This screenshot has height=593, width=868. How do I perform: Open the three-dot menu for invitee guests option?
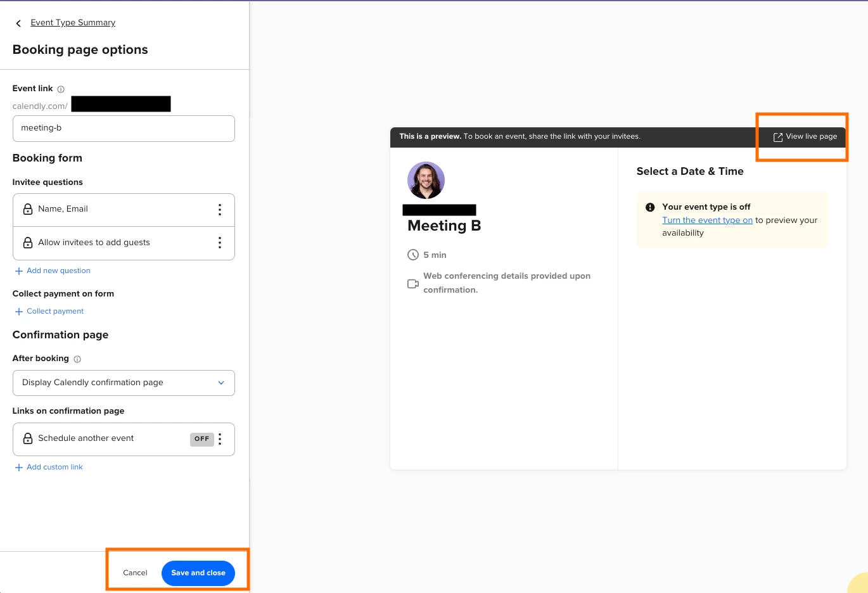[220, 243]
